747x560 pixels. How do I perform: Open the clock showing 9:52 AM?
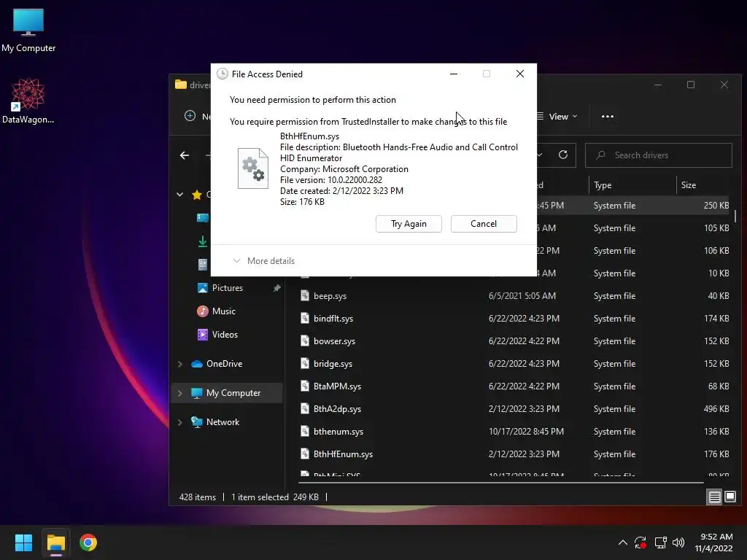click(713, 542)
